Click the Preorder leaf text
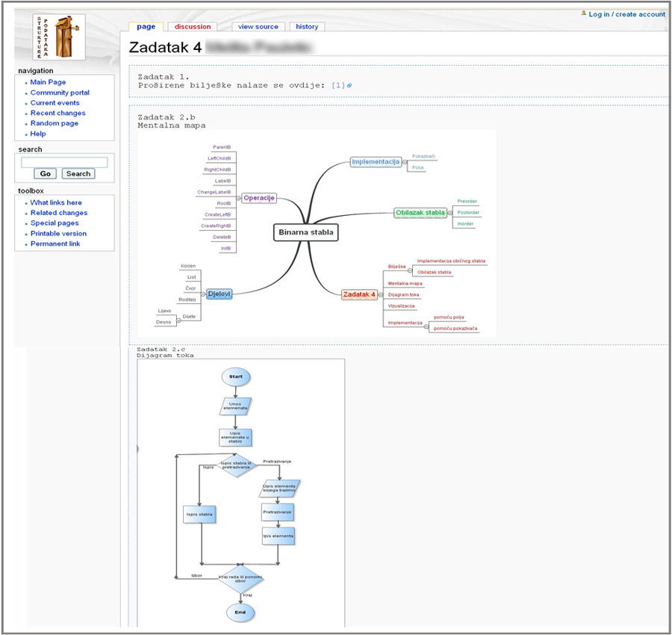 tap(467, 201)
